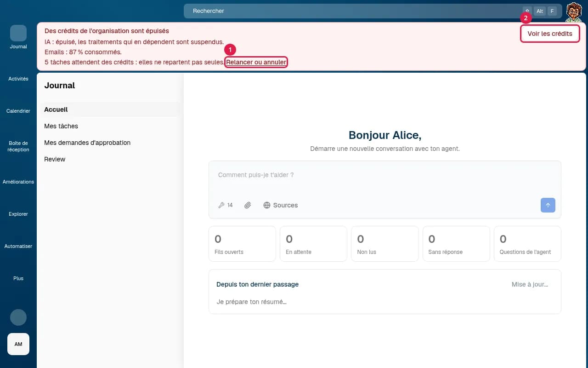Open the Non lus counter card

click(x=385, y=244)
